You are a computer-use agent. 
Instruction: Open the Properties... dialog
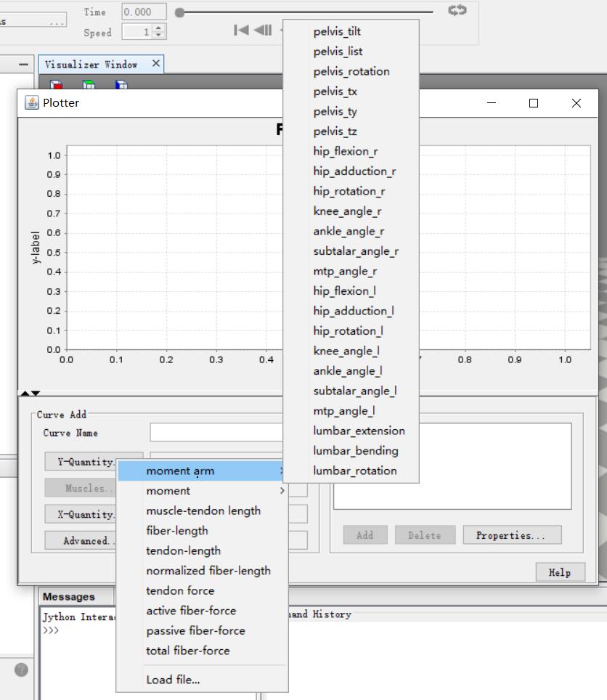(512, 534)
